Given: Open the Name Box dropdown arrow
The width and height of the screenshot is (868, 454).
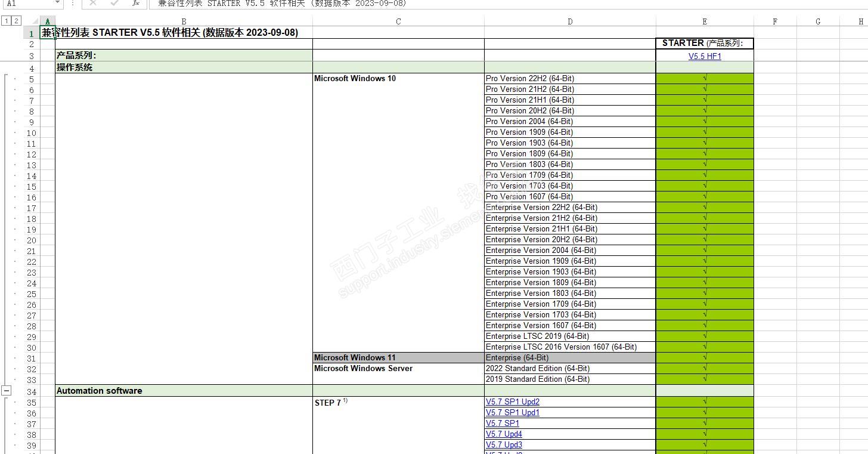Looking at the screenshot, I should [57, 3].
